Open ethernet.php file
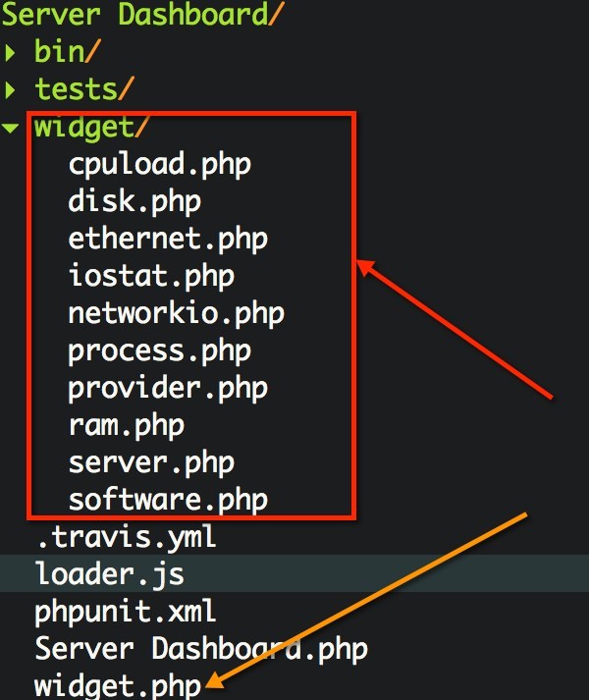 168,240
